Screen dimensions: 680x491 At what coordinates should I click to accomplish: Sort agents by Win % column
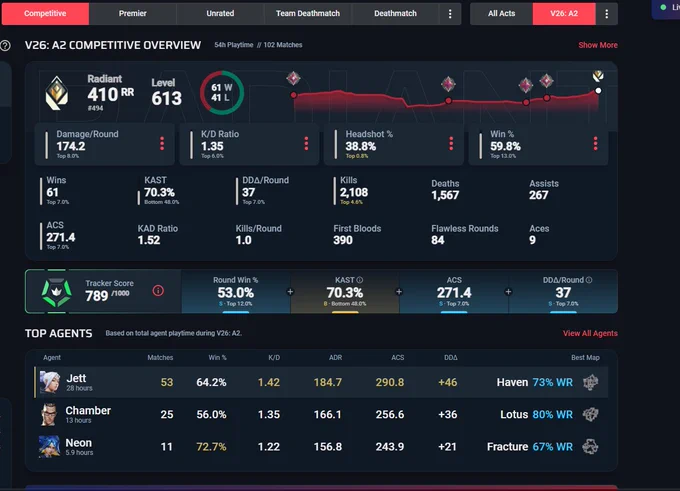click(217, 357)
